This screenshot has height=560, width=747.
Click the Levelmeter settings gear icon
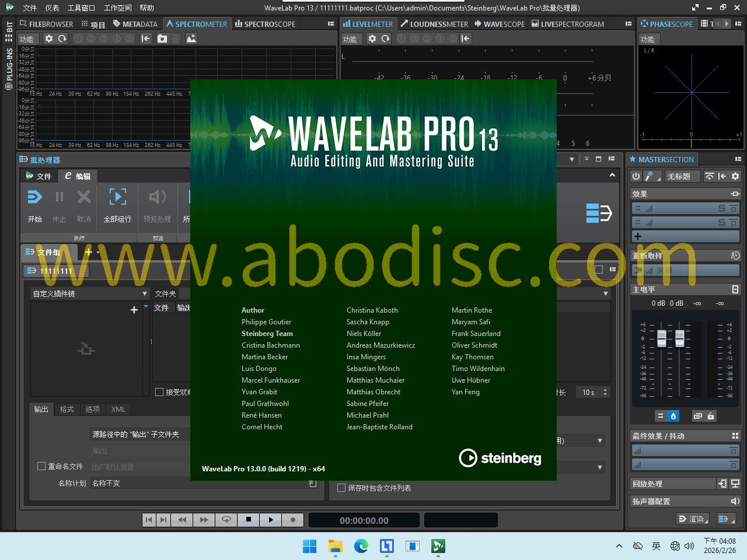(x=372, y=38)
